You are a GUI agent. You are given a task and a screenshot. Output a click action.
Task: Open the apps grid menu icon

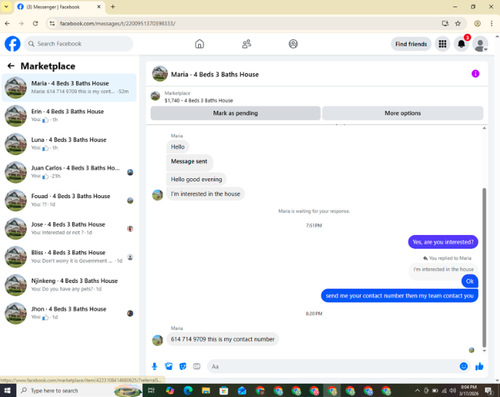point(442,44)
